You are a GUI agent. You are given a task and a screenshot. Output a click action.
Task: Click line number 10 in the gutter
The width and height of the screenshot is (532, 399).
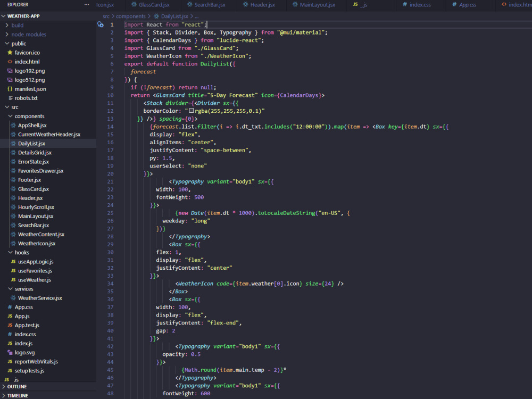point(110,95)
